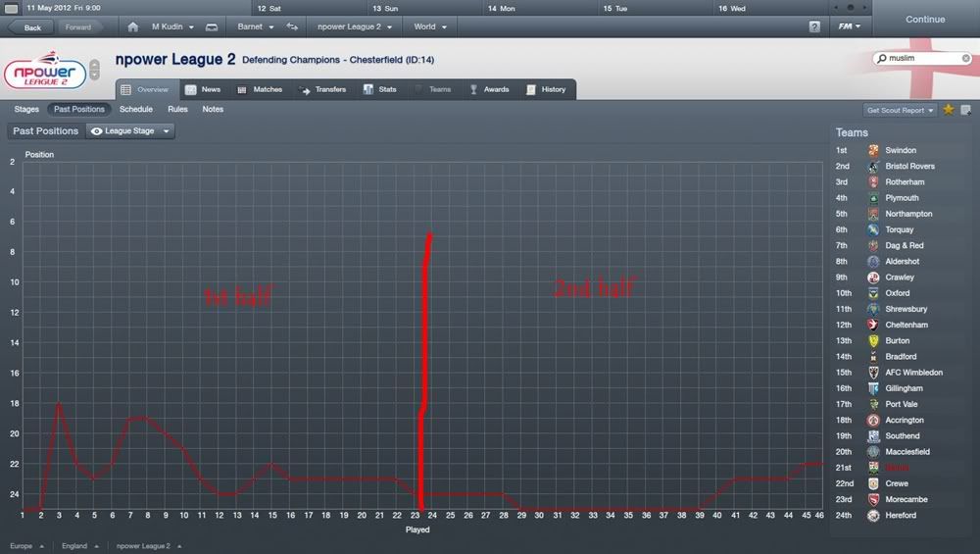Click the search input field
The width and height of the screenshot is (980, 554).
pos(924,58)
